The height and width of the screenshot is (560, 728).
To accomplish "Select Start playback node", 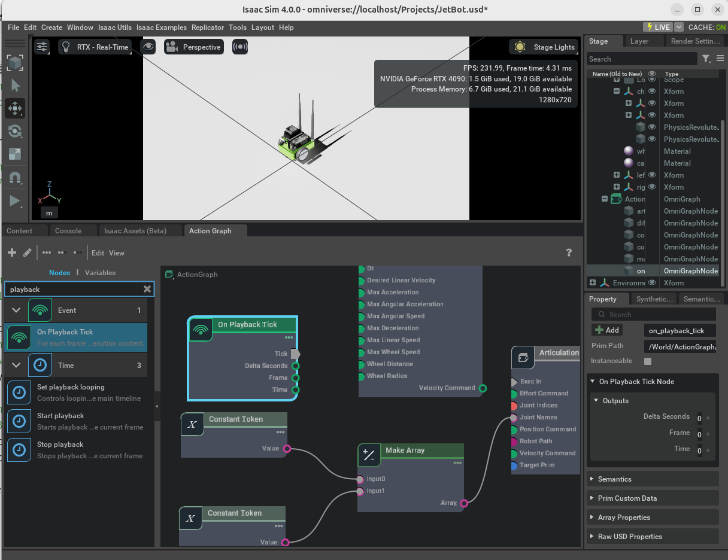I will (x=76, y=421).
